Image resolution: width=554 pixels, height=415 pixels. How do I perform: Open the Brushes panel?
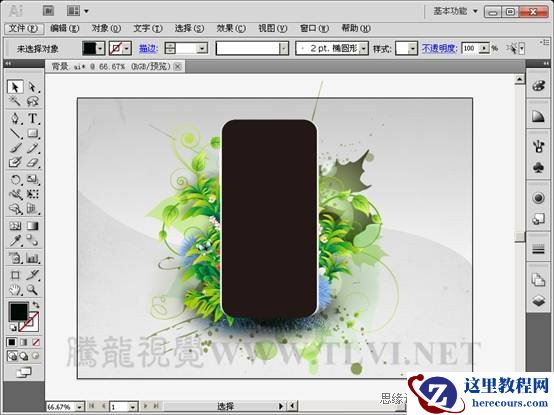click(538, 146)
